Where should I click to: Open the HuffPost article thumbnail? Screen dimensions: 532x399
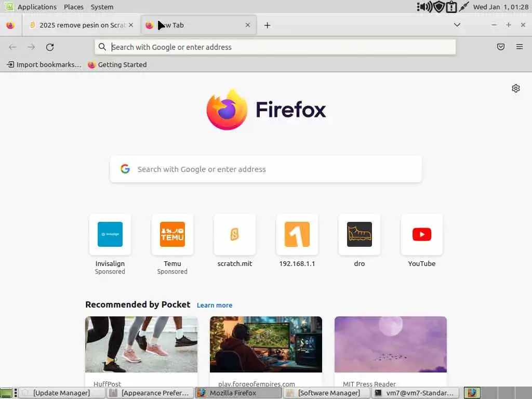tap(141, 344)
